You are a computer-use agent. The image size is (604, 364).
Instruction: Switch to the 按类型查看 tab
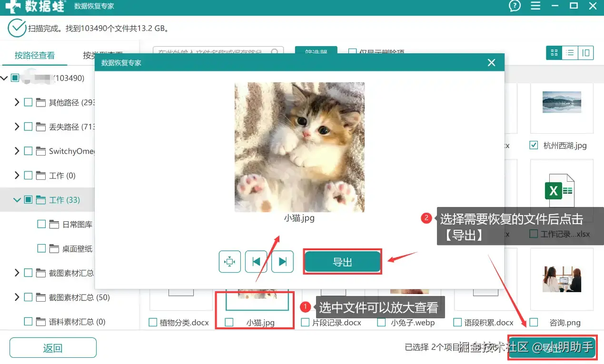tap(103, 55)
